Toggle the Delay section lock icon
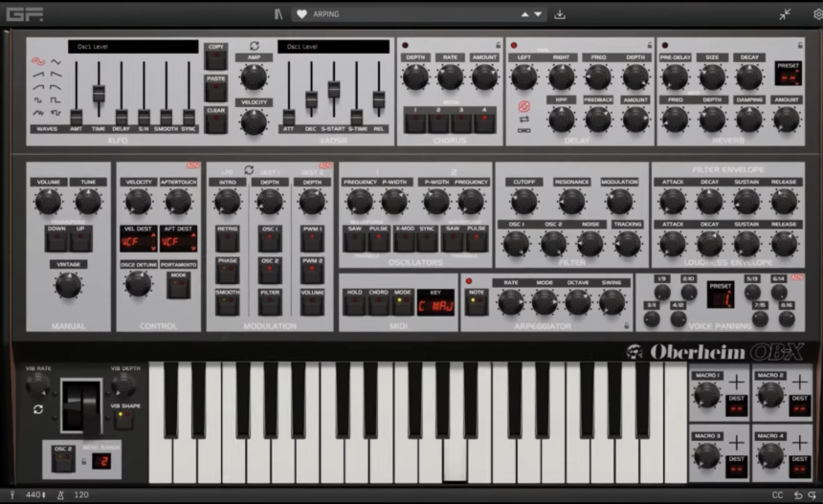 click(649, 45)
